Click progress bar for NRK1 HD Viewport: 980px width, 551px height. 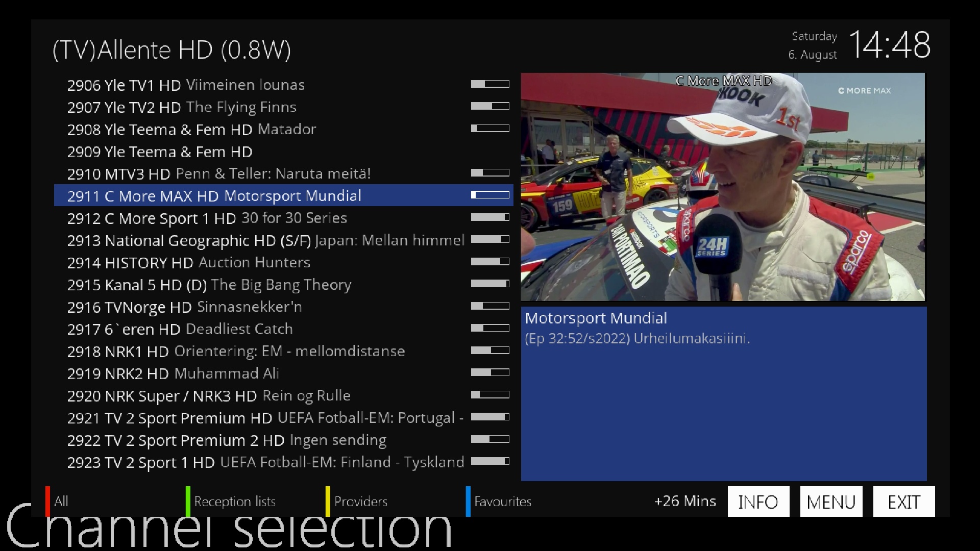coord(490,350)
